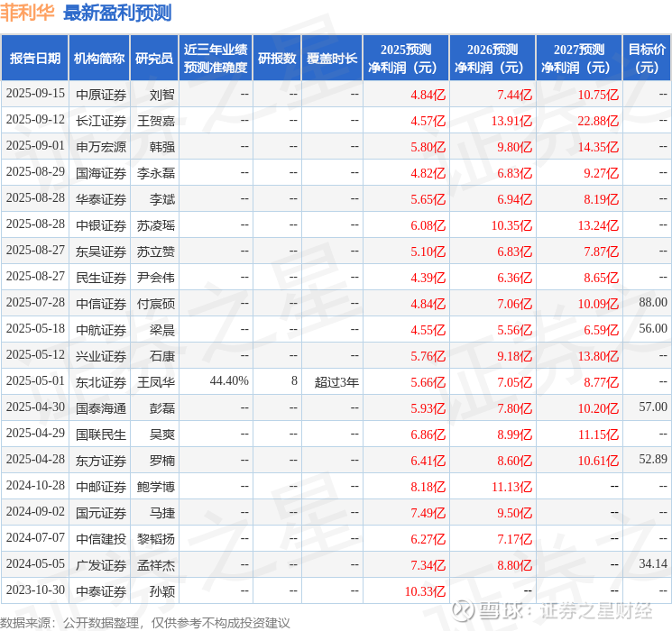The width and height of the screenshot is (672, 631).
Task: Click the 覆盖时长 column header
Action: coord(332,59)
